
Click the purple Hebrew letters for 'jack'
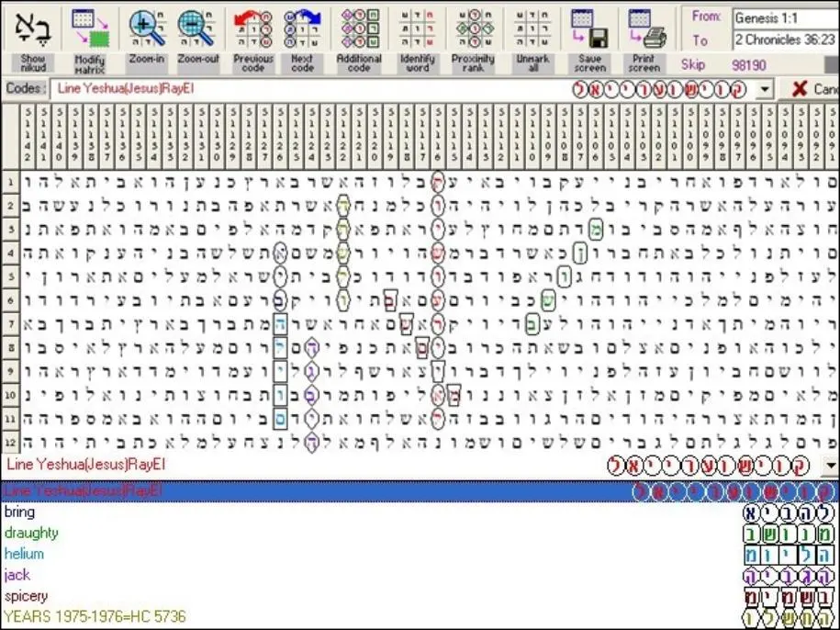tap(788, 577)
